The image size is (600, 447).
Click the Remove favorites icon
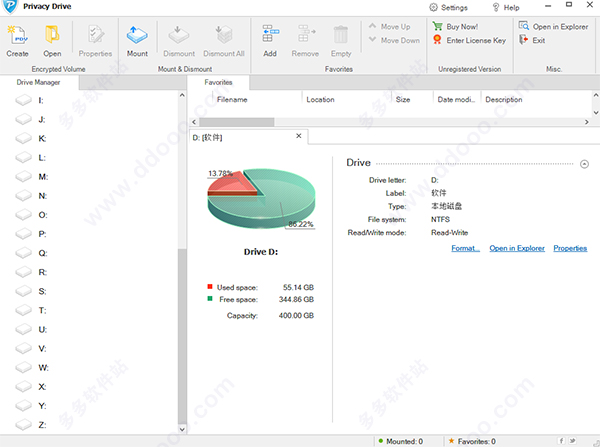(x=306, y=34)
